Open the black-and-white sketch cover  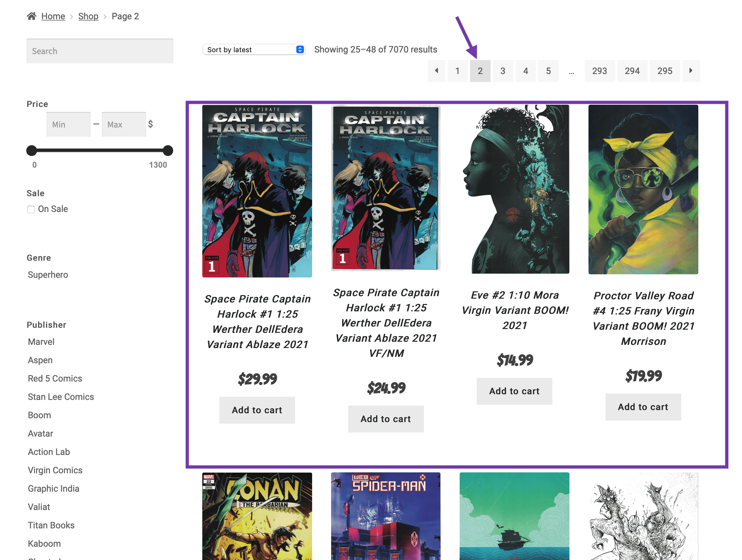tap(643, 516)
